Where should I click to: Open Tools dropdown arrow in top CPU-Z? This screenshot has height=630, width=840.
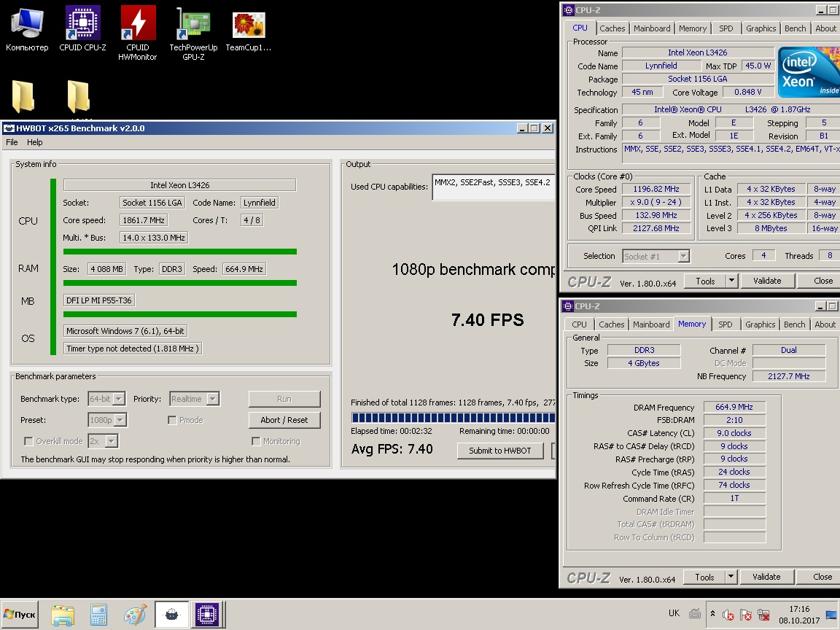[732, 281]
